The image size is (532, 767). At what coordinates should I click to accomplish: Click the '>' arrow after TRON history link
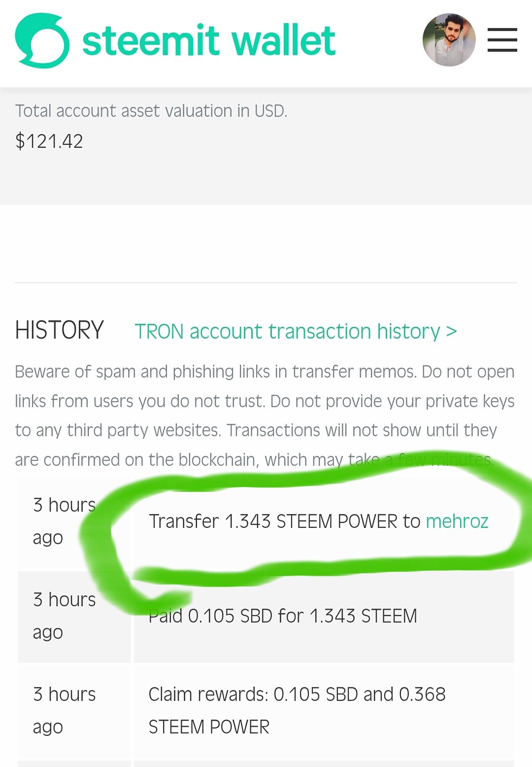click(451, 331)
